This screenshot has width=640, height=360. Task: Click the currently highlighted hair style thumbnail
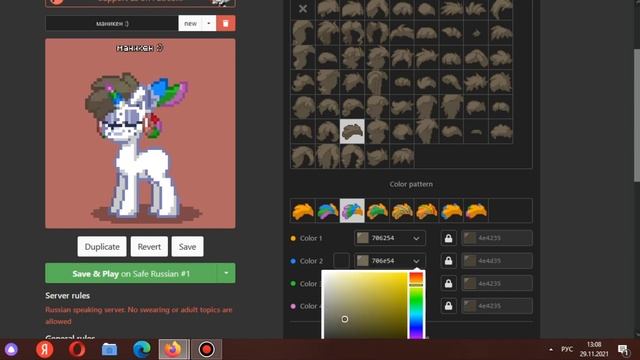[352, 131]
